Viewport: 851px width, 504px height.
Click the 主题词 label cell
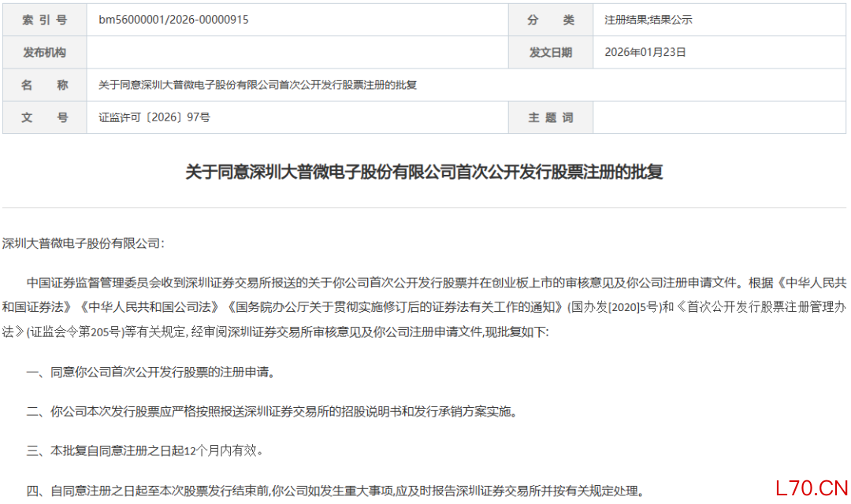coord(550,117)
